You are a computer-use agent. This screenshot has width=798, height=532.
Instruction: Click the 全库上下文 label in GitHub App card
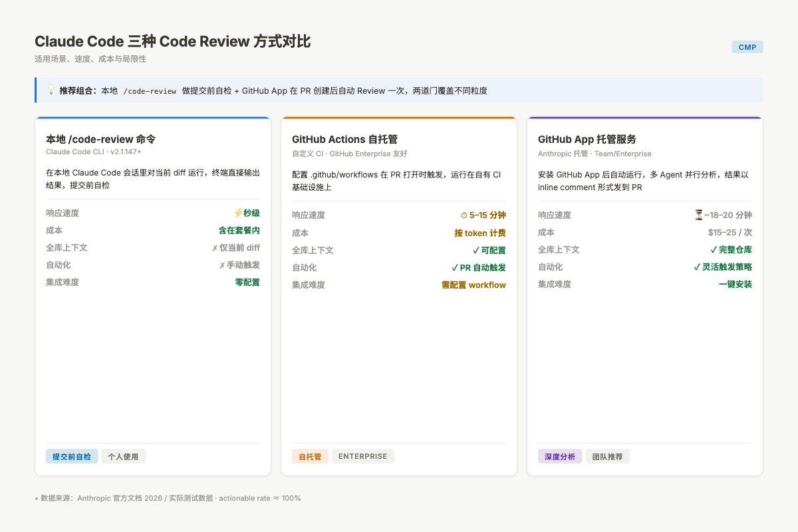[x=559, y=250]
